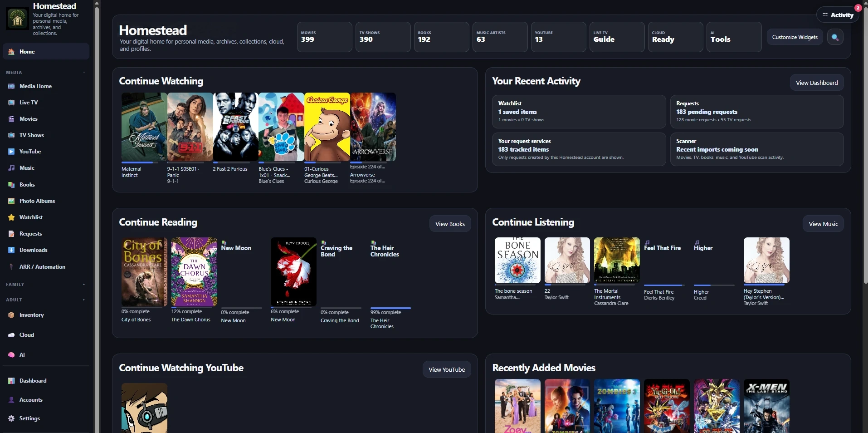This screenshot has width=868, height=433.
Task: Select the TV Shows sidebar icon
Action: click(x=11, y=135)
